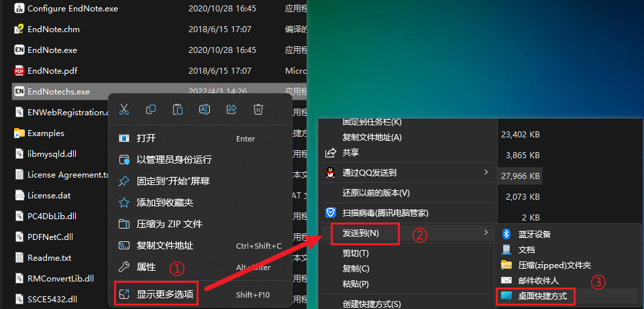
Task: Click the Configure EndNote.exe file icon
Action: pos(19,8)
